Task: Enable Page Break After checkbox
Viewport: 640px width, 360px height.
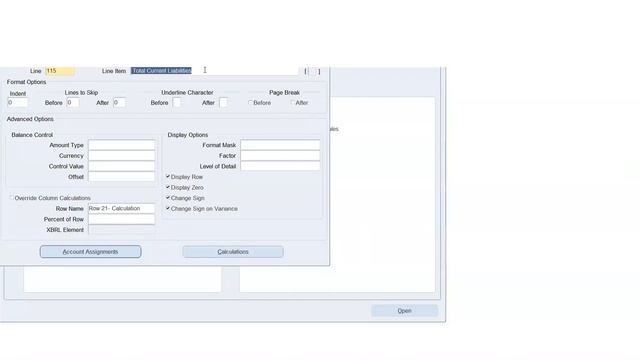Action: [x=293, y=103]
